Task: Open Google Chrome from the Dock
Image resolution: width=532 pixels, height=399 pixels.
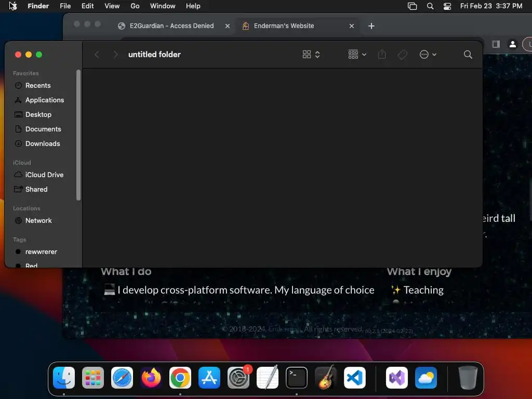Action: click(180, 378)
